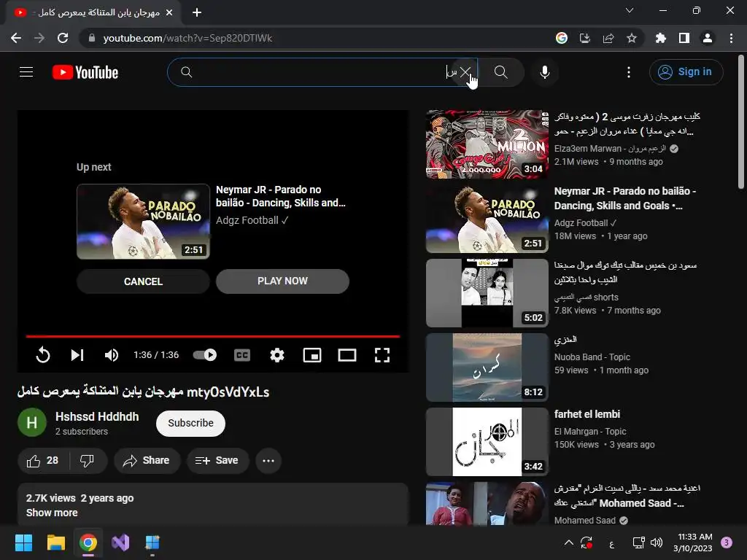Screen dimensions: 747x560
Task: Open Hshssd Hddhdh channel avatar
Action: point(32,422)
